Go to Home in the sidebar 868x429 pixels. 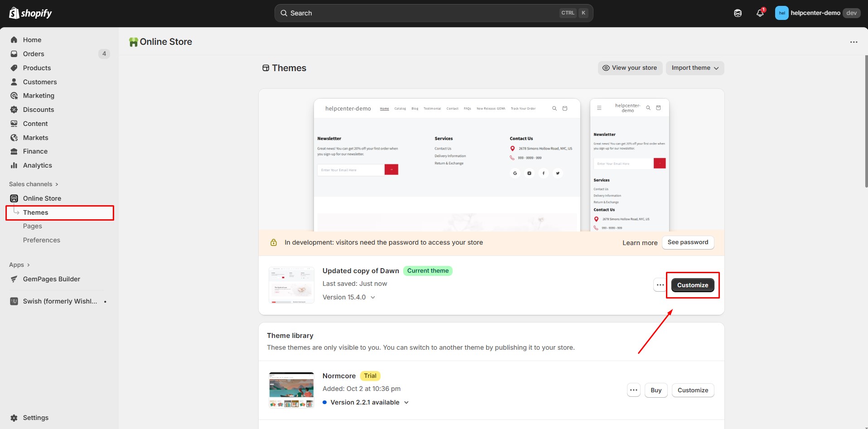(32, 40)
